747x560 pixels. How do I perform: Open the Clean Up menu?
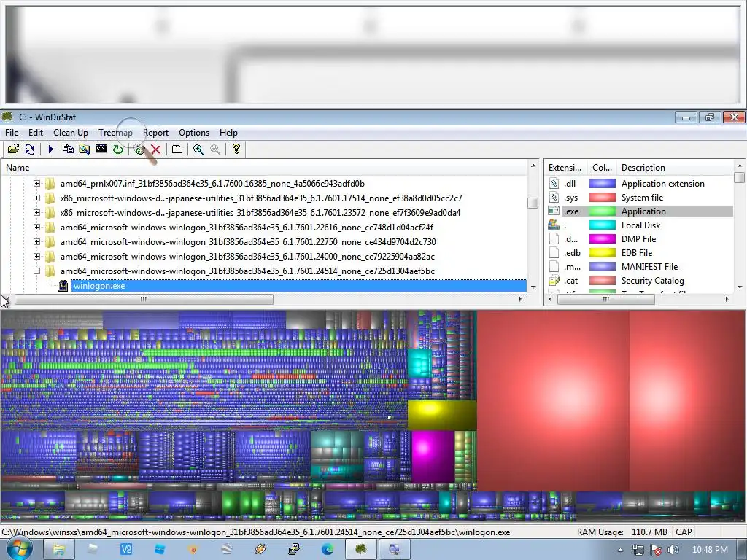pos(71,133)
